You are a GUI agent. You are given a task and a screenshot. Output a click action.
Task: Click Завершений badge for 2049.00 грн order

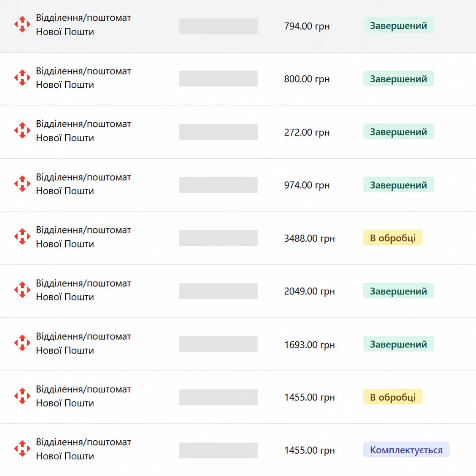[x=399, y=291]
